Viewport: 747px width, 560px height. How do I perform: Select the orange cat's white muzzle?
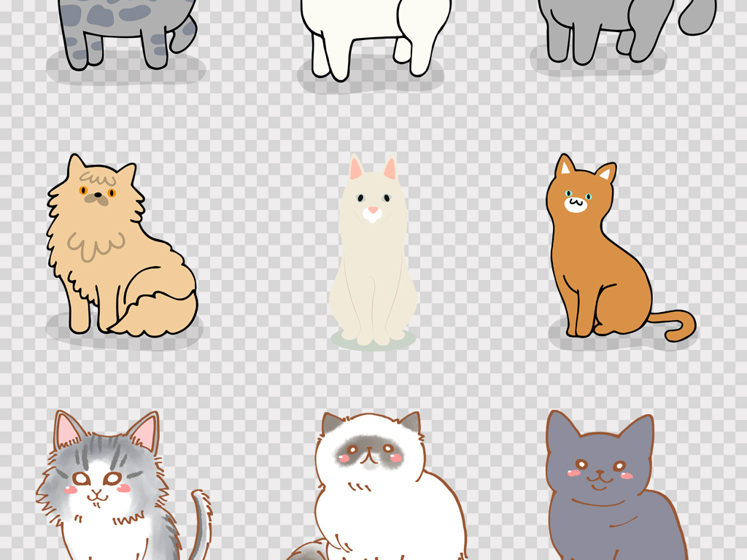[x=576, y=204]
